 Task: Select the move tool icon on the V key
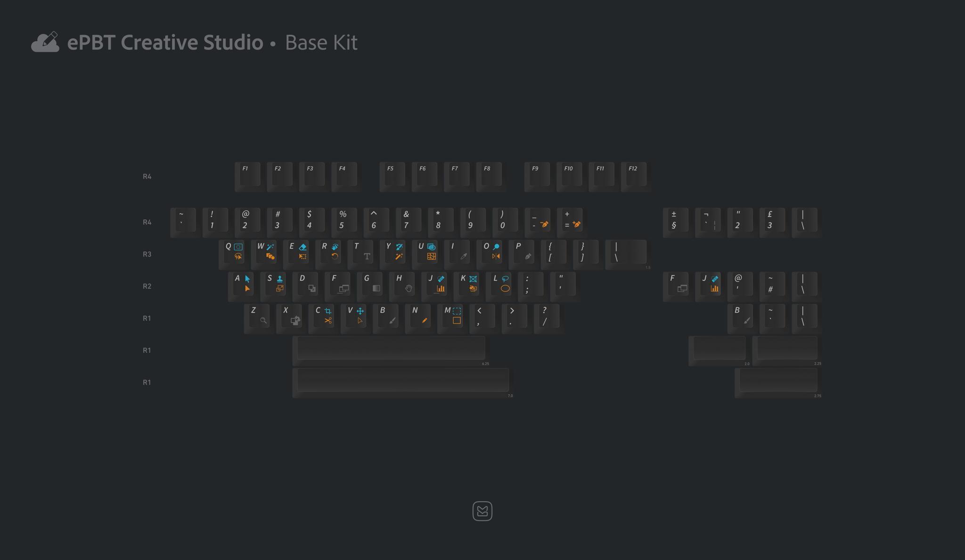(360, 311)
